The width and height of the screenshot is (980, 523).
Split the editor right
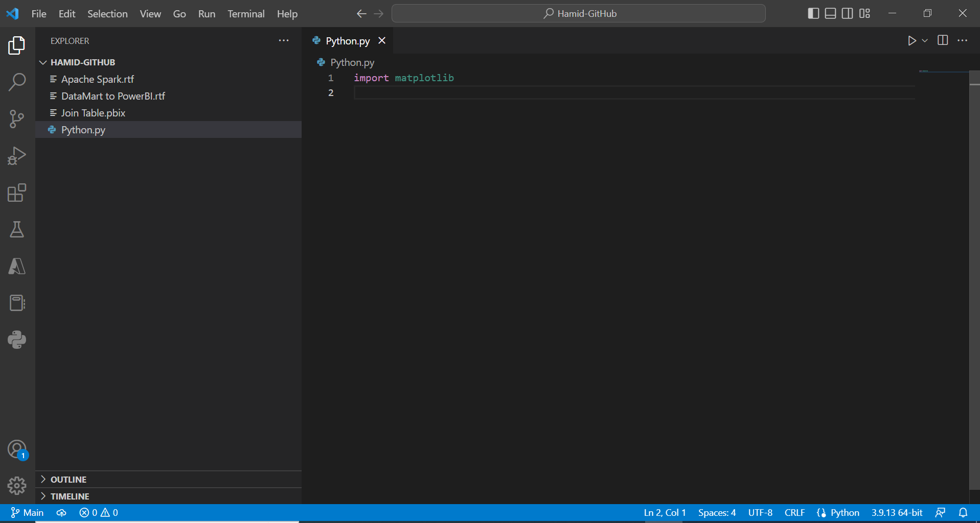(x=943, y=40)
